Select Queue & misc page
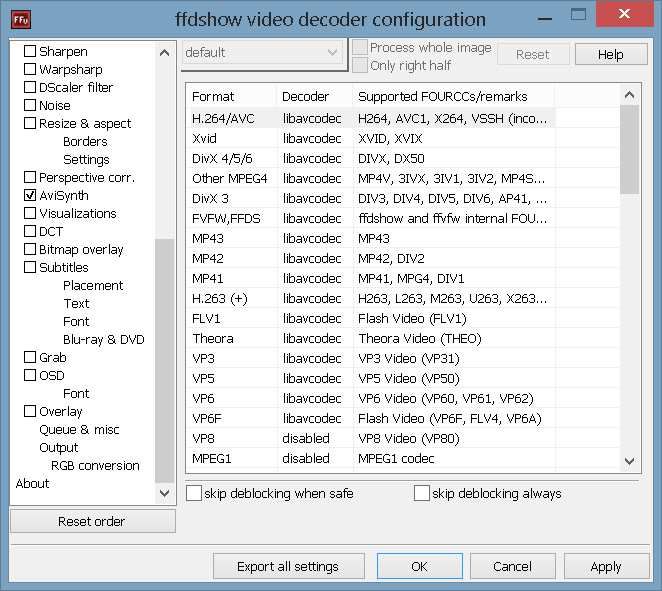This screenshot has width=662, height=591. pyautogui.click(x=79, y=429)
